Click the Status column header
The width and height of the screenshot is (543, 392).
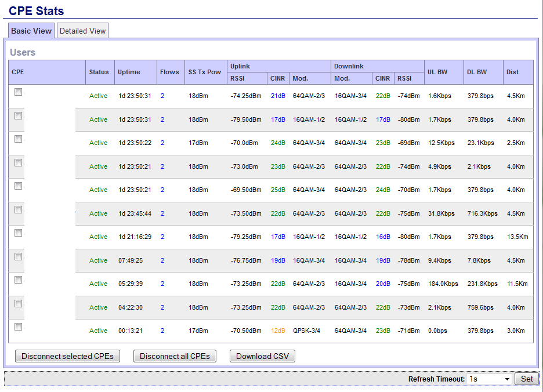(99, 72)
